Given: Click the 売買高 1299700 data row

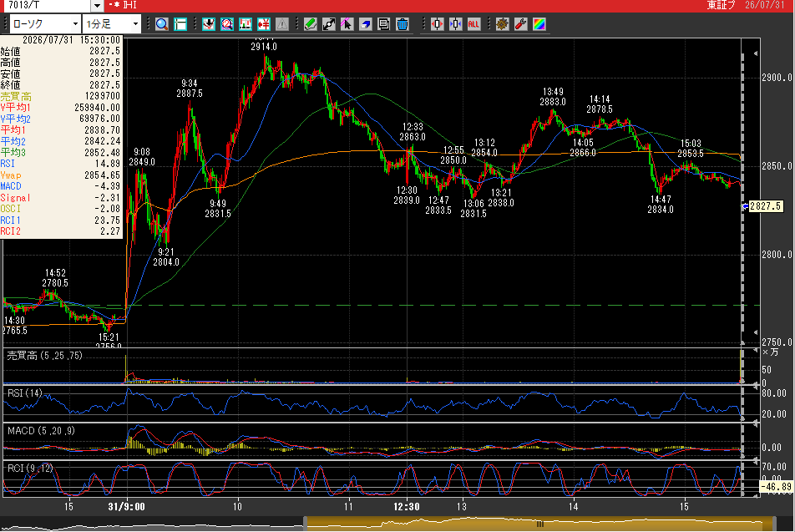Looking at the screenshot, I should coord(61,96).
